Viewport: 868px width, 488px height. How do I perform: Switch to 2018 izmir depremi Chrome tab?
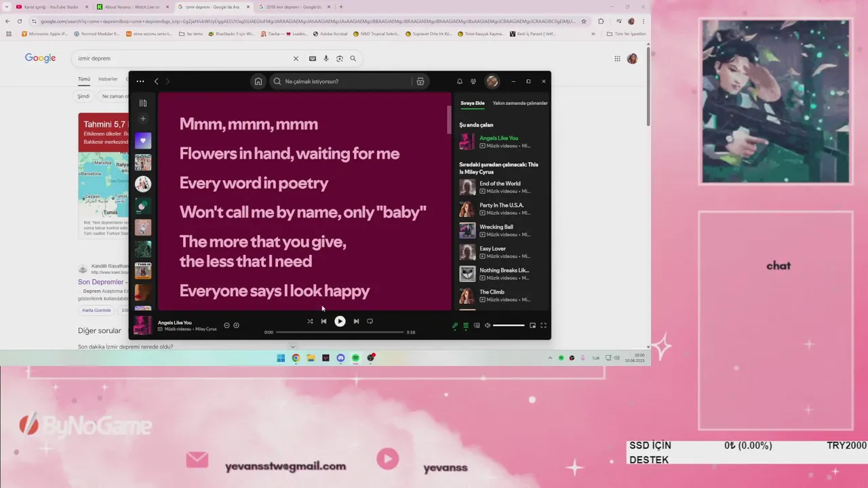pyautogui.click(x=294, y=7)
